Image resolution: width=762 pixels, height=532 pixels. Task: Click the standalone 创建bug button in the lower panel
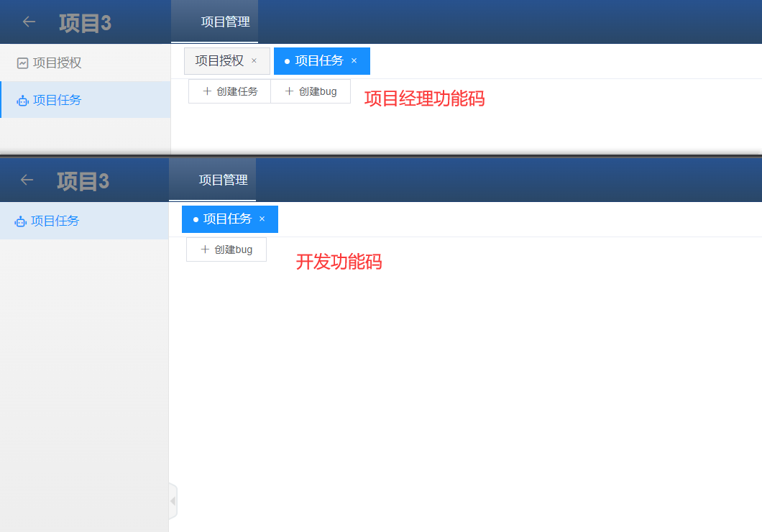tap(226, 249)
